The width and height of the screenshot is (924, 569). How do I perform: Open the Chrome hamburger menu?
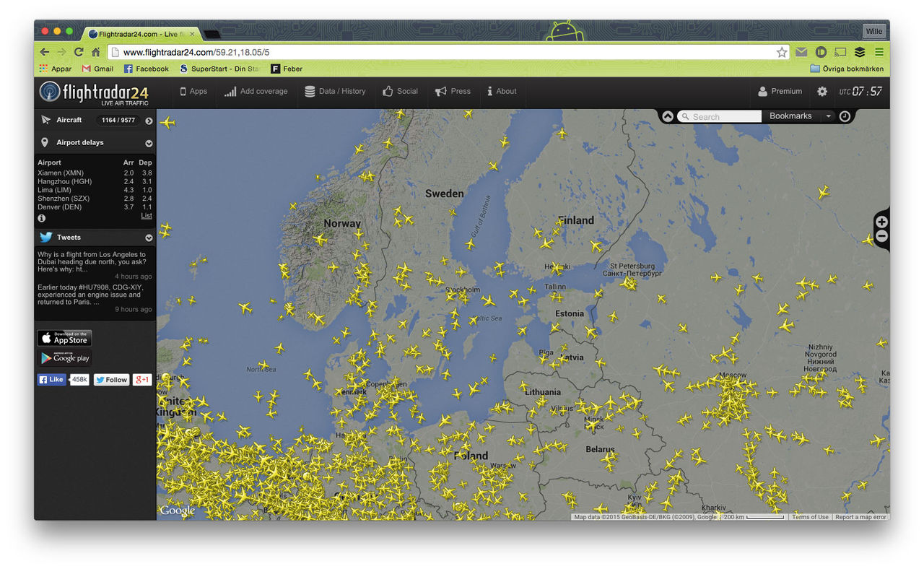879,52
